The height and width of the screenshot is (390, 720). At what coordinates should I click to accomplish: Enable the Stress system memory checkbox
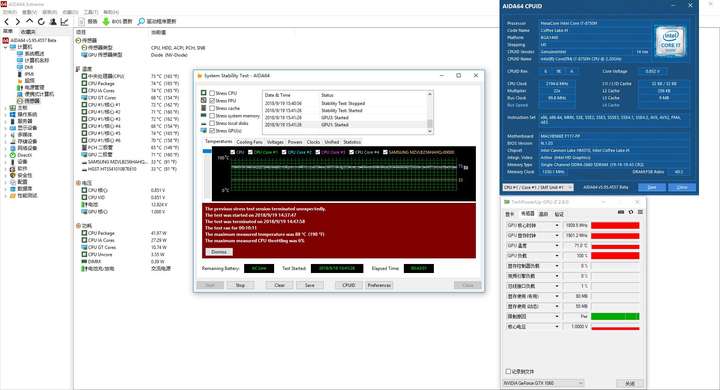[x=212, y=116]
